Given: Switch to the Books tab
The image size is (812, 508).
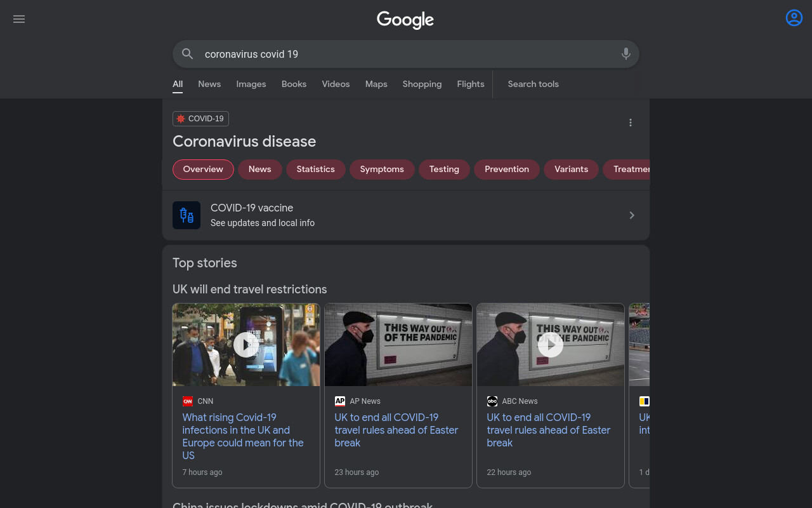Looking at the screenshot, I should click(x=294, y=84).
